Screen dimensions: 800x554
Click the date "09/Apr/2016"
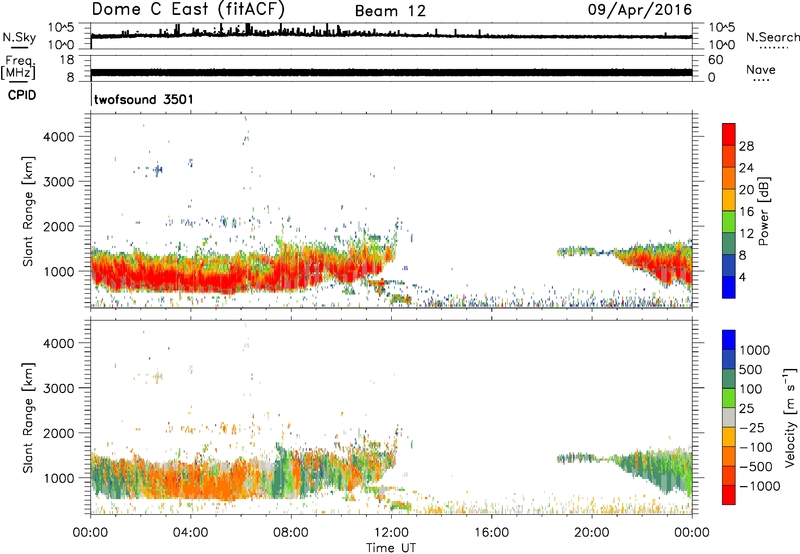(x=640, y=10)
